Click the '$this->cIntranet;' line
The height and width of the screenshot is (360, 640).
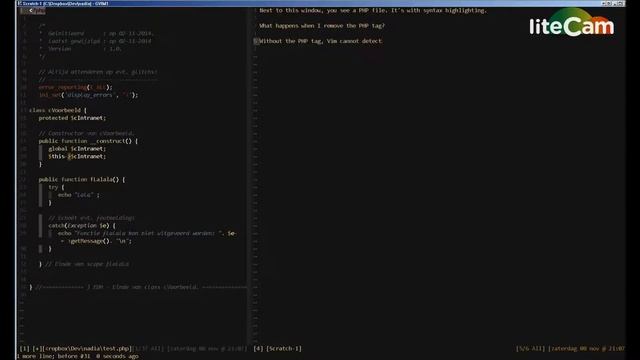pos(77,156)
